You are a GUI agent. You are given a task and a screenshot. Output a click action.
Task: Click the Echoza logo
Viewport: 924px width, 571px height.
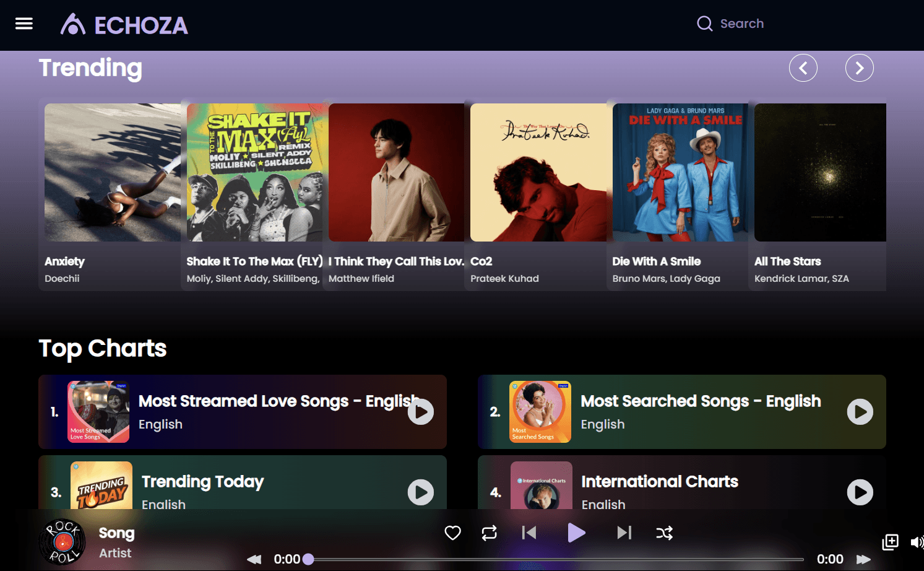[124, 25]
